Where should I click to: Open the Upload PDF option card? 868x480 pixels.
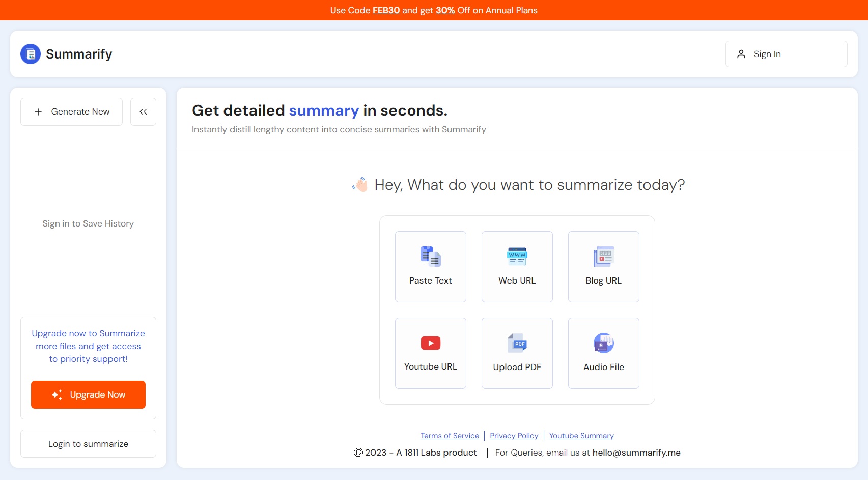517,353
